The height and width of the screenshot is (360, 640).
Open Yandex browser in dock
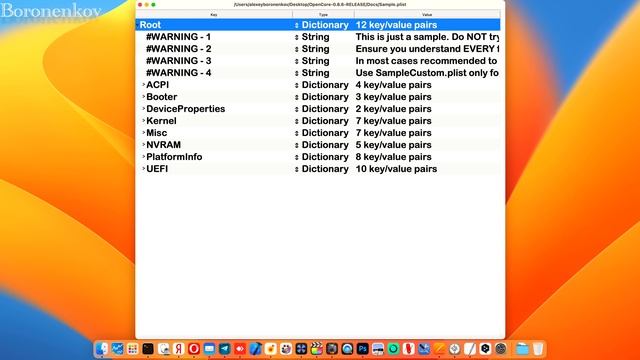[178, 349]
